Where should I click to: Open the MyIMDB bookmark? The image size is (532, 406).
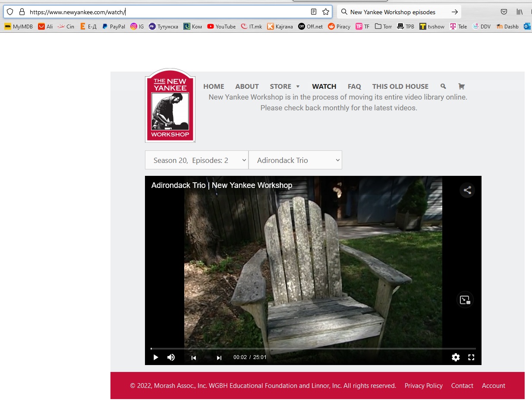click(19, 26)
